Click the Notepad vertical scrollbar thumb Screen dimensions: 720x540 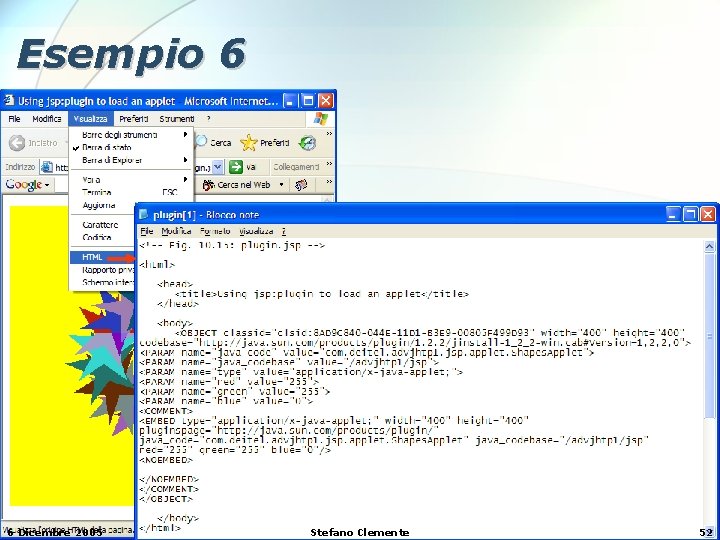(709, 336)
